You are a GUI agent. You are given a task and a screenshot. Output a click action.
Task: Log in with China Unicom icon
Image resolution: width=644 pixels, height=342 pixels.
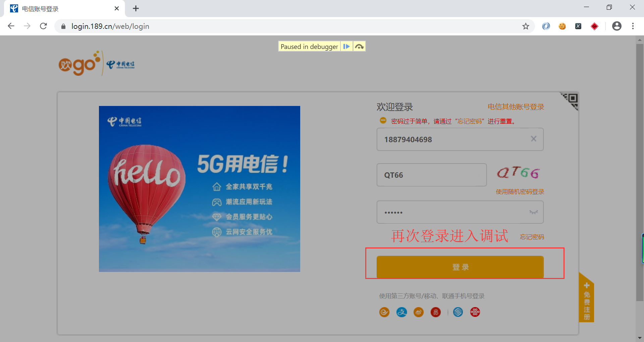[x=475, y=312]
